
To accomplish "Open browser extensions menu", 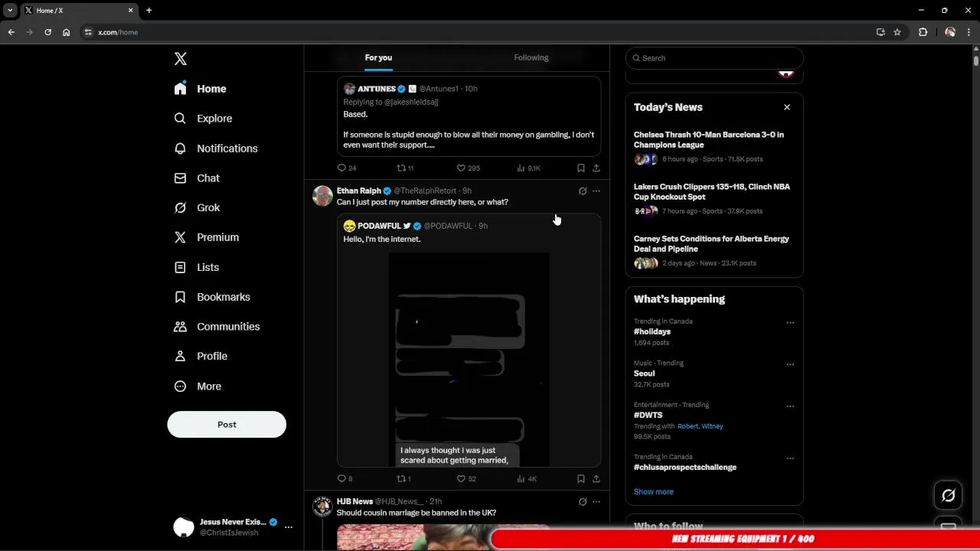I will pyautogui.click(x=923, y=32).
